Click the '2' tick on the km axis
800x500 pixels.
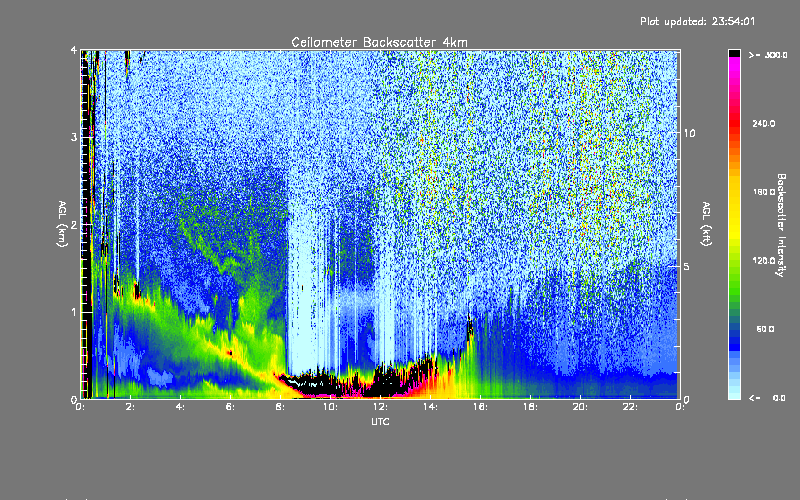point(74,224)
